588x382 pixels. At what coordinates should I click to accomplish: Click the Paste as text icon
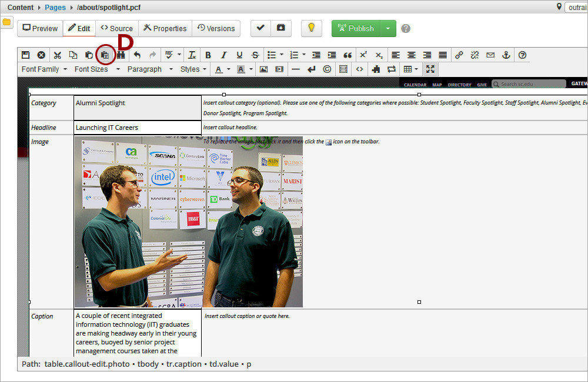(x=105, y=55)
